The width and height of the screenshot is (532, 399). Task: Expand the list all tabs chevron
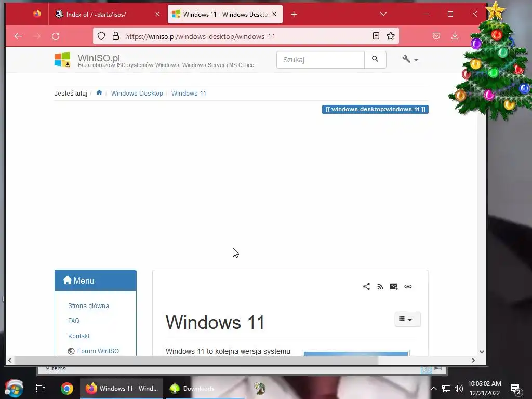(x=383, y=14)
